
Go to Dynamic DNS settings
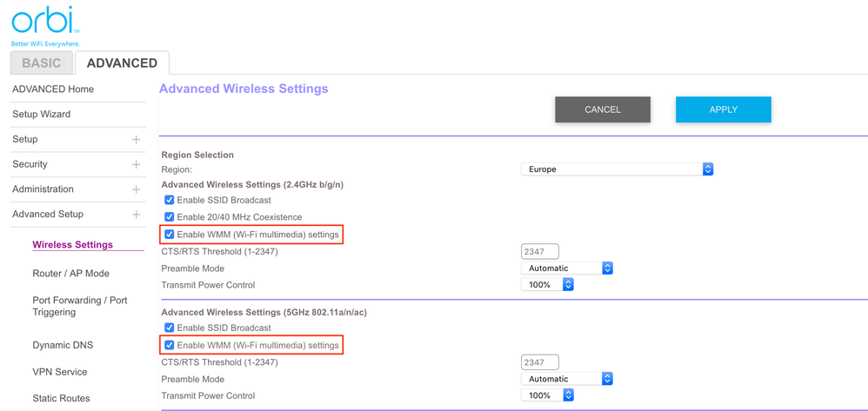click(x=63, y=345)
